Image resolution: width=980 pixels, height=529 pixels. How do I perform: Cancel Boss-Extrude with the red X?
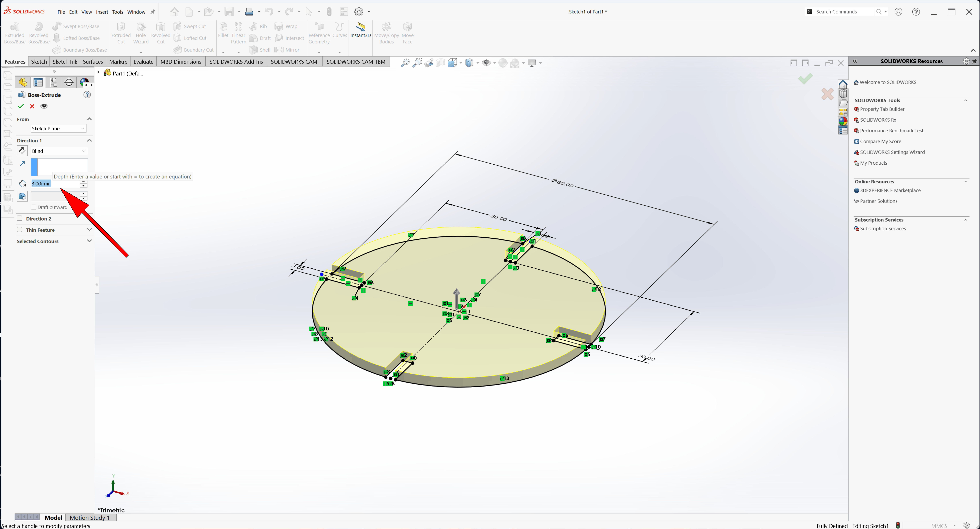tap(32, 106)
